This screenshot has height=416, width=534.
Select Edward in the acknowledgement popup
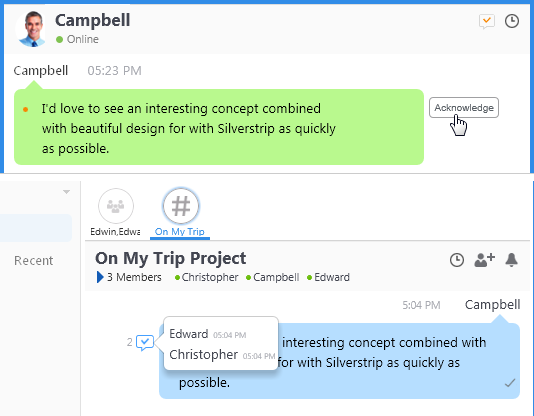coord(188,334)
